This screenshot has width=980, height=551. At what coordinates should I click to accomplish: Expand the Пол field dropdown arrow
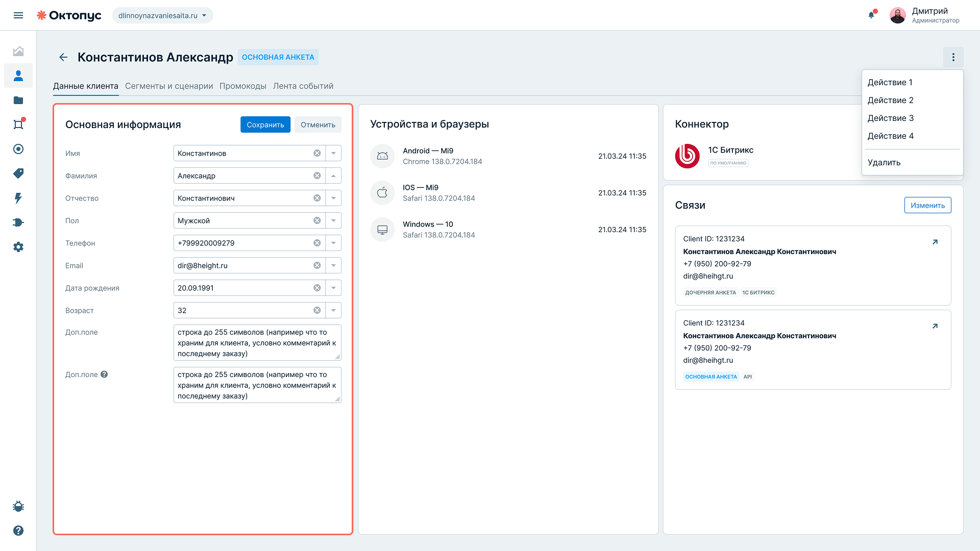click(333, 220)
